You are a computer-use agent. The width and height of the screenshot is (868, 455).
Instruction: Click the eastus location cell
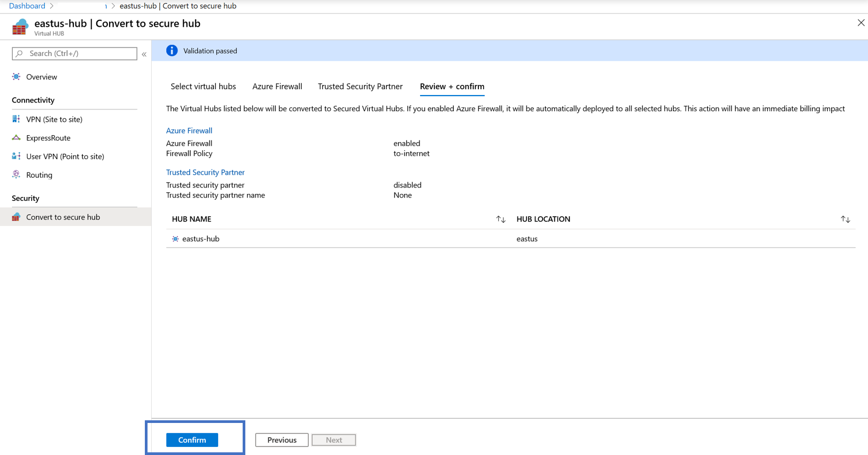527,239
